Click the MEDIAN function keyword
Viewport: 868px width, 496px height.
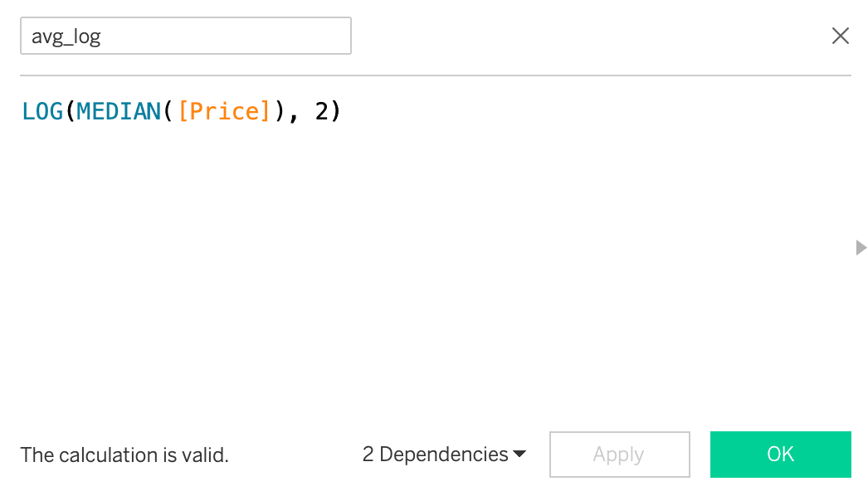pyautogui.click(x=119, y=111)
